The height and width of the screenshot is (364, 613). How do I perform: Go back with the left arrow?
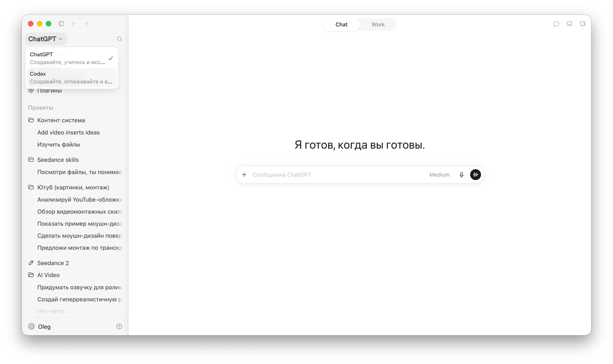(74, 23)
